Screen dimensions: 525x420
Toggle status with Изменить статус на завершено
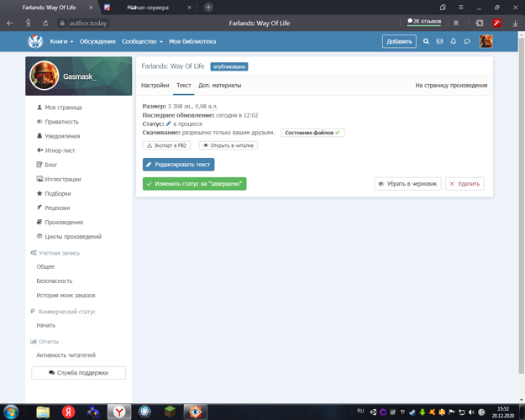(x=194, y=183)
